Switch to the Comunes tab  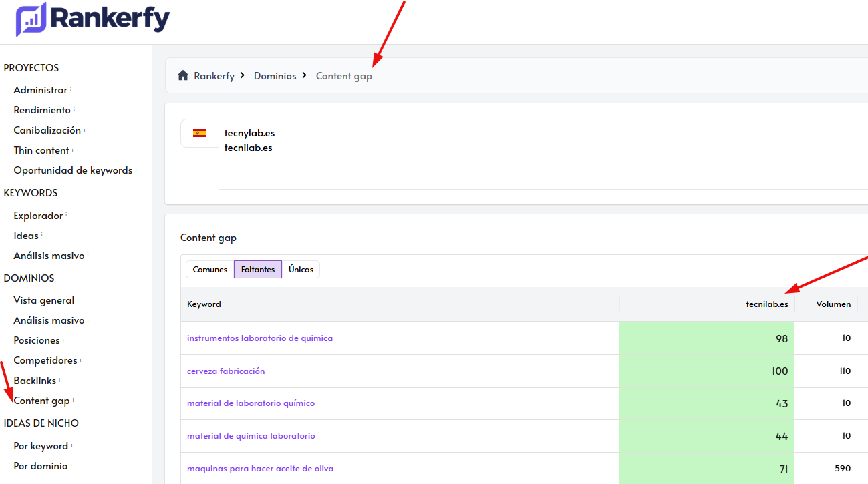pos(210,270)
